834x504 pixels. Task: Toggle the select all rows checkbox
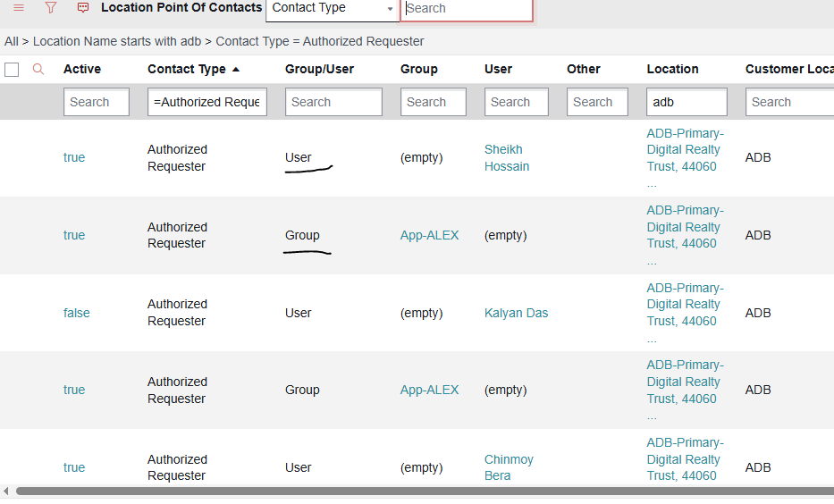tap(12, 70)
